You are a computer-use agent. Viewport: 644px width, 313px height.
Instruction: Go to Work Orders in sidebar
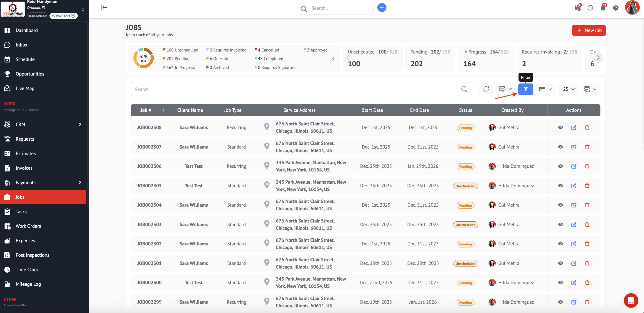28,226
